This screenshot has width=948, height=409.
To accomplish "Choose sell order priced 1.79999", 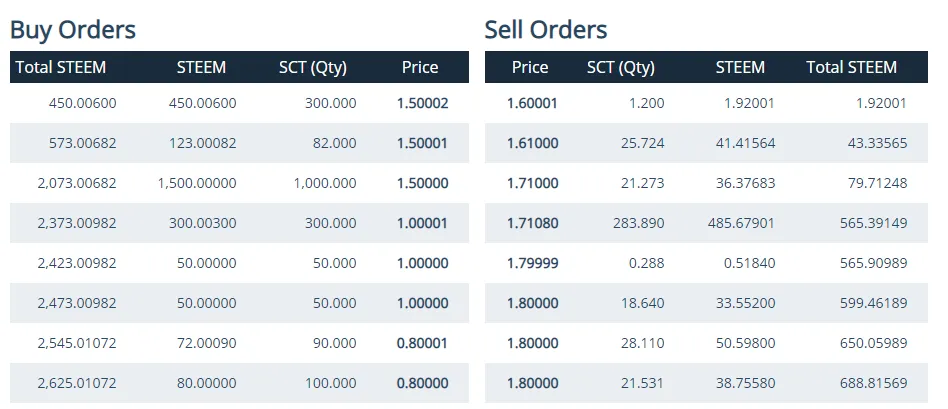I will 706,263.
